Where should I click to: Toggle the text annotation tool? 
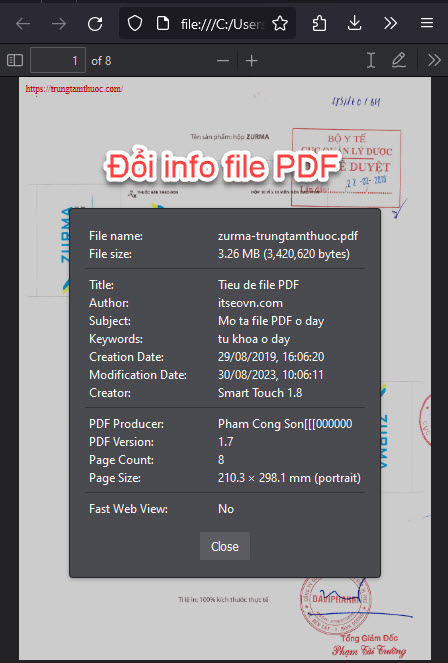pyautogui.click(x=371, y=60)
